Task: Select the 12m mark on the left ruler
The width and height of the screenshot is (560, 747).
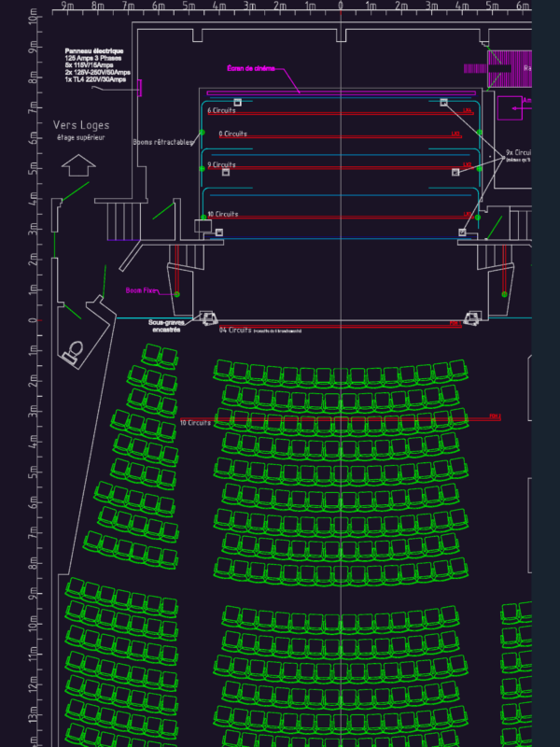Action: (x=33, y=684)
